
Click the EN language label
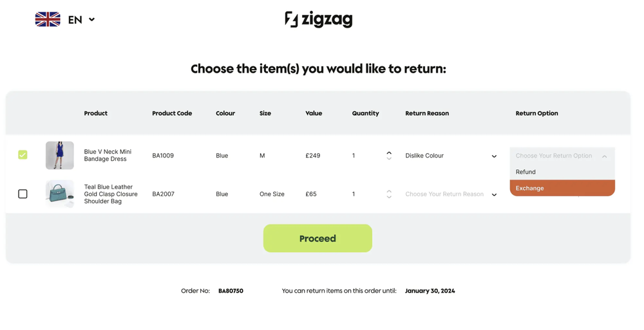click(75, 20)
